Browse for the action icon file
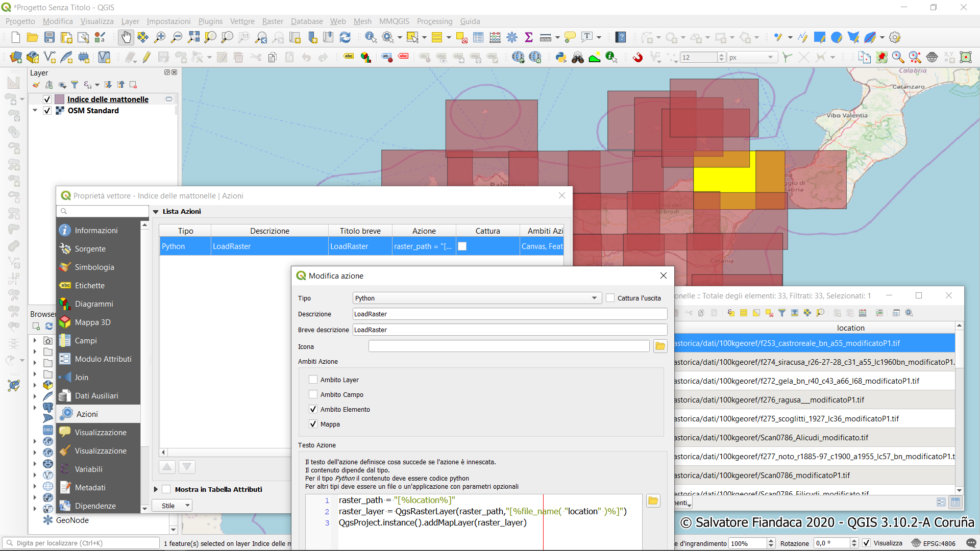The height and width of the screenshot is (551, 980). pos(660,346)
